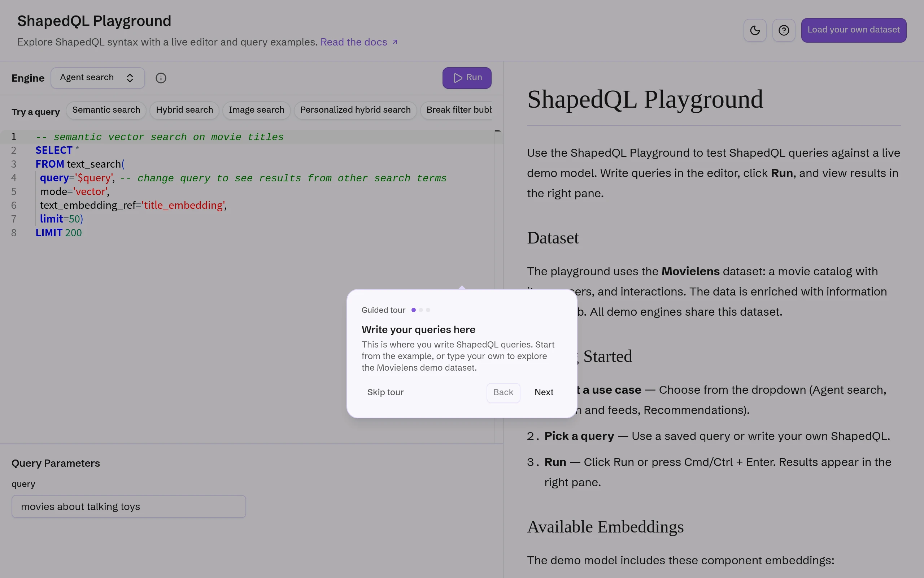924x578 pixels.
Task: Click the engine info icon
Action: pyautogui.click(x=161, y=78)
